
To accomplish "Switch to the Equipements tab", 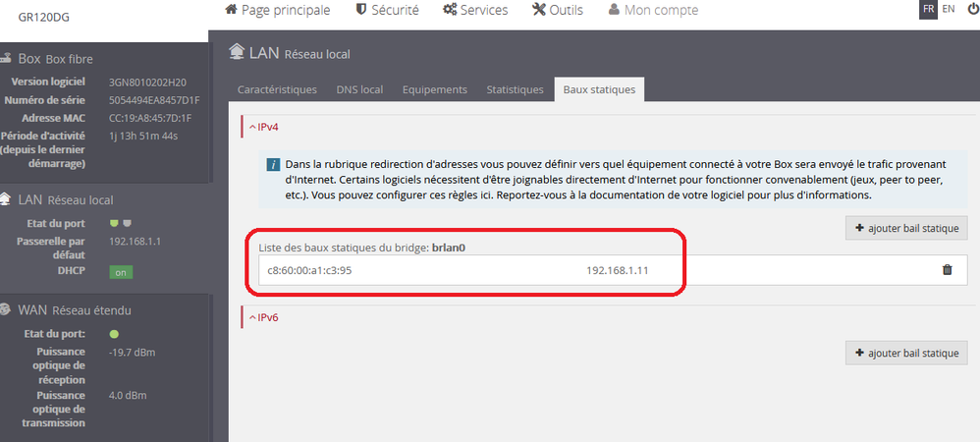I will pos(434,89).
